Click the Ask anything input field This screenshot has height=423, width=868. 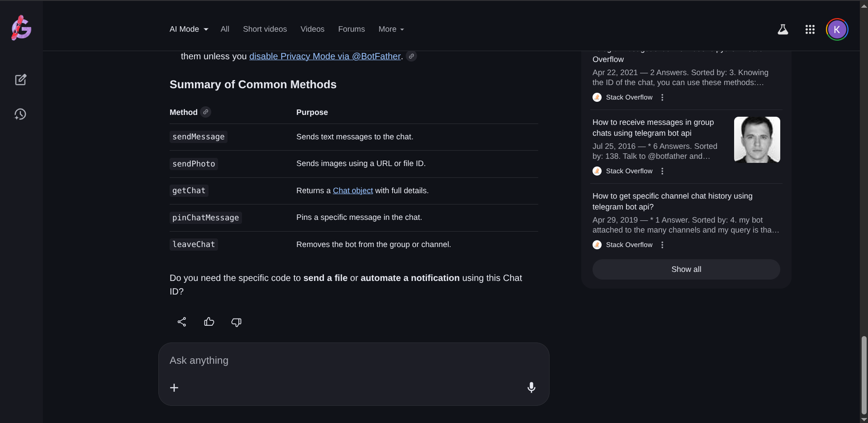pos(354,361)
